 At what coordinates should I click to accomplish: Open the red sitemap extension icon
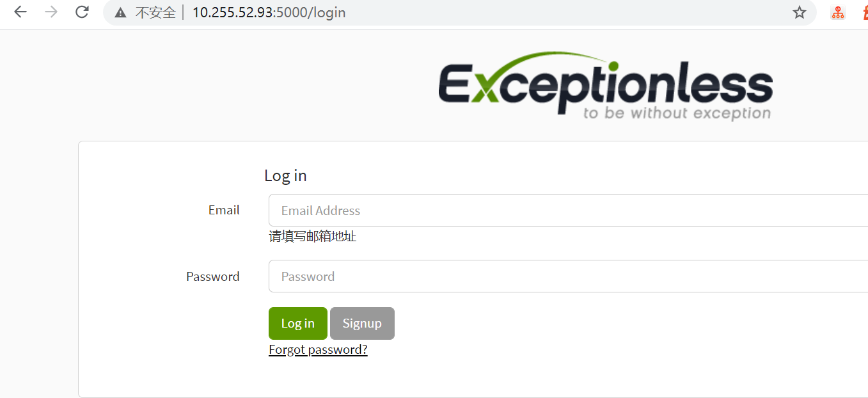click(x=838, y=12)
